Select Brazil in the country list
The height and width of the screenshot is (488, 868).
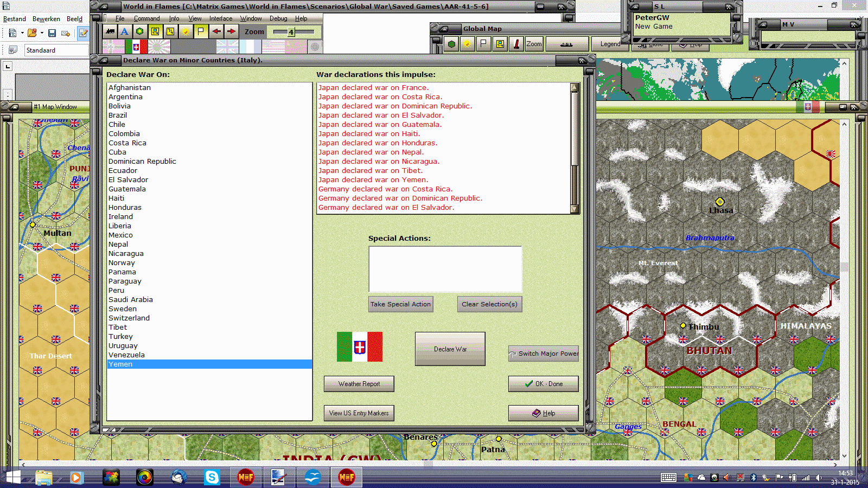pos(209,115)
